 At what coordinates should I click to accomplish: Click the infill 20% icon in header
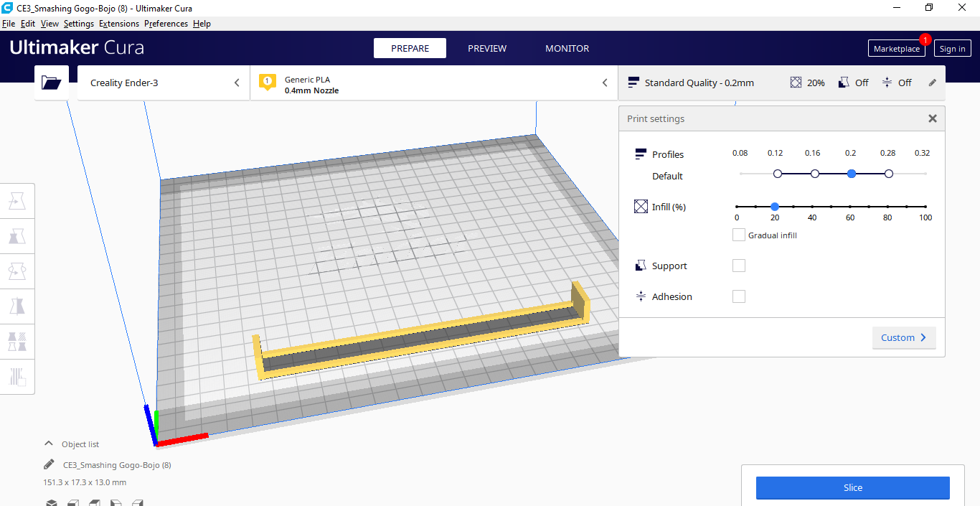796,83
